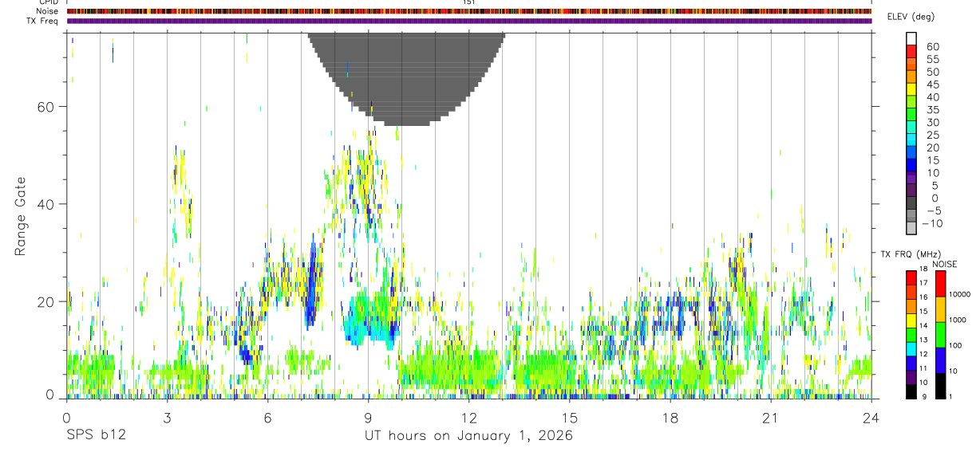Click the '55' label on the ELEV scale

(x=933, y=59)
